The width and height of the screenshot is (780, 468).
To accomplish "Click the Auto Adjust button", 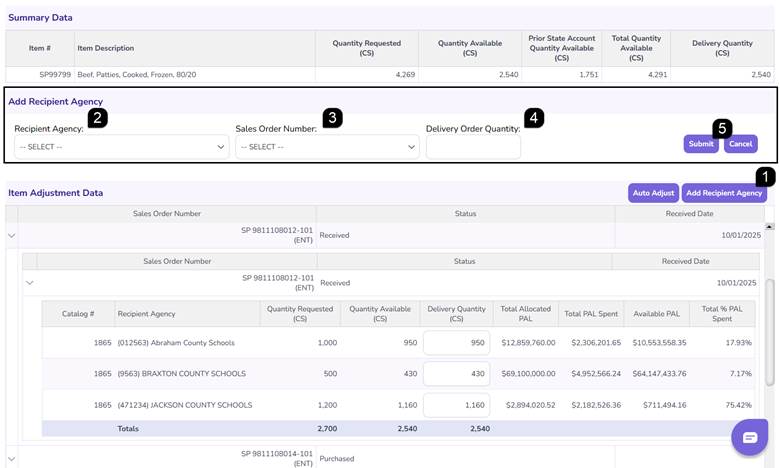I will point(653,193).
